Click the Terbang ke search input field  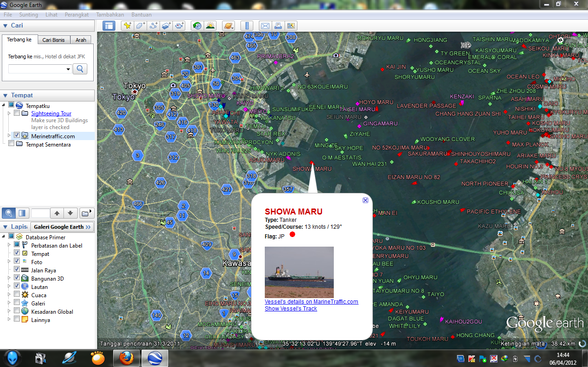tap(37, 69)
